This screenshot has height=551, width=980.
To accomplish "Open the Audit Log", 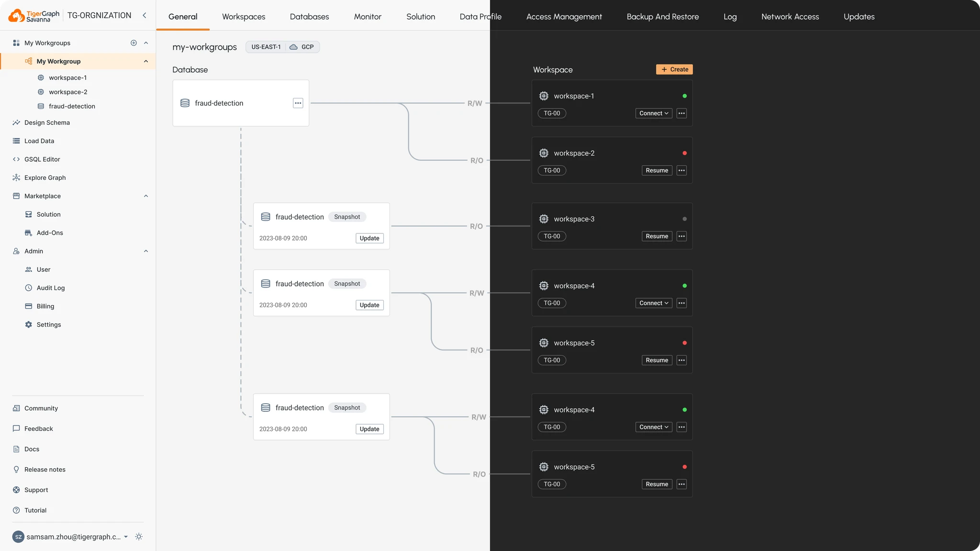I will point(50,288).
